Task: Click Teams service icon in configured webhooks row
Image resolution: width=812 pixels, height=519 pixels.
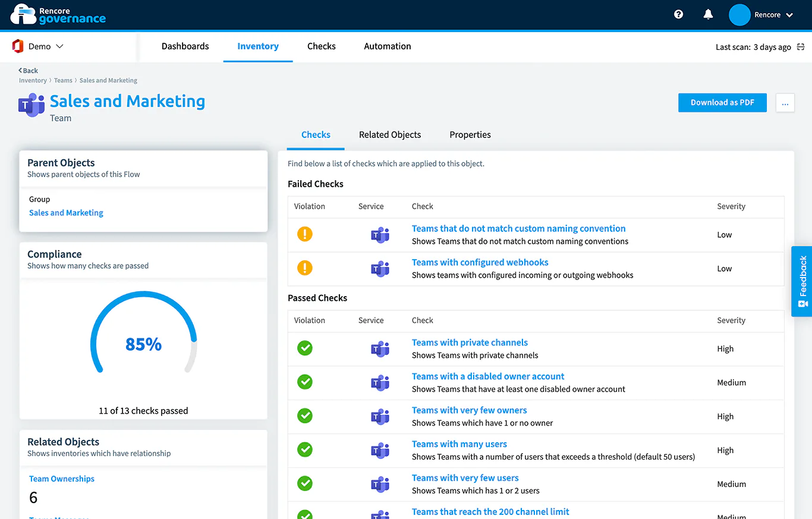Action: click(x=380, y=269)
